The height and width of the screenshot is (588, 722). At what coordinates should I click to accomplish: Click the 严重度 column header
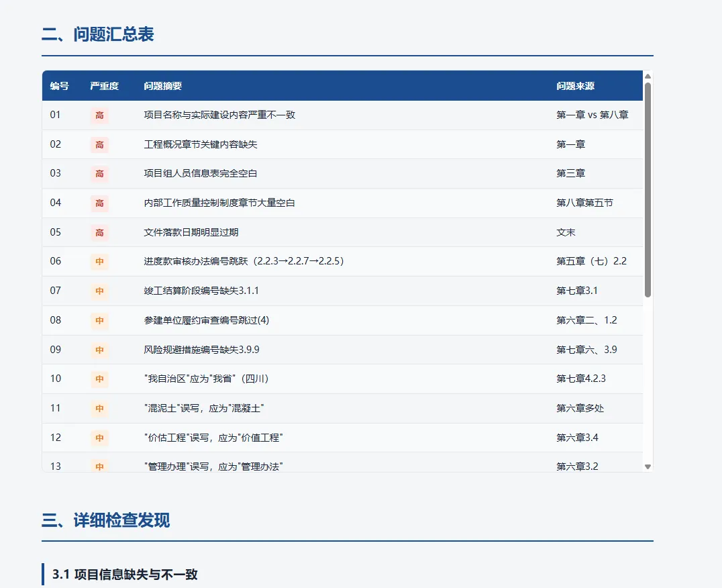coord(105,86)
